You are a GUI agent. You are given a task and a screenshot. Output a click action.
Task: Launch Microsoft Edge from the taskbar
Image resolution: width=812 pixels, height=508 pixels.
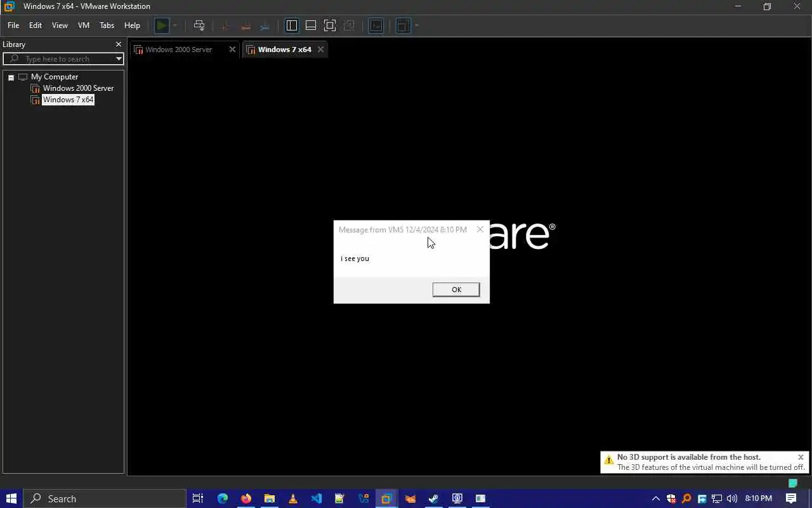pos(223,498)
